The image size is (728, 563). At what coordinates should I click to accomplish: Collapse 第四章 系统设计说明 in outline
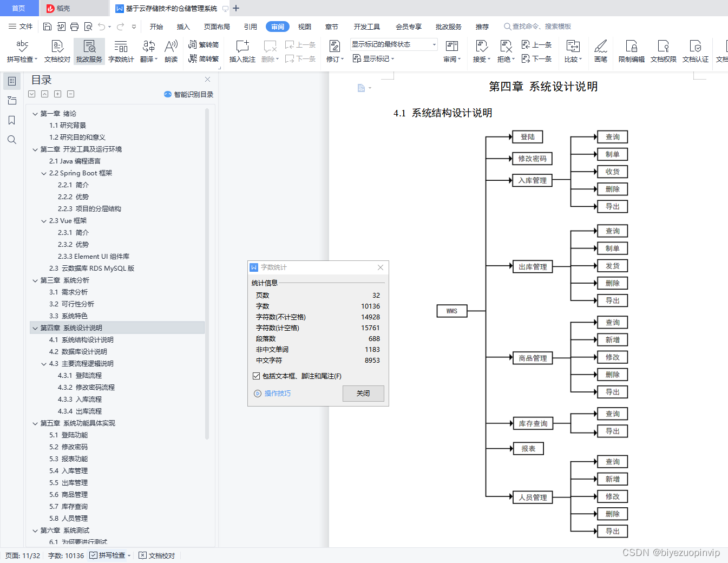[35, 328]
